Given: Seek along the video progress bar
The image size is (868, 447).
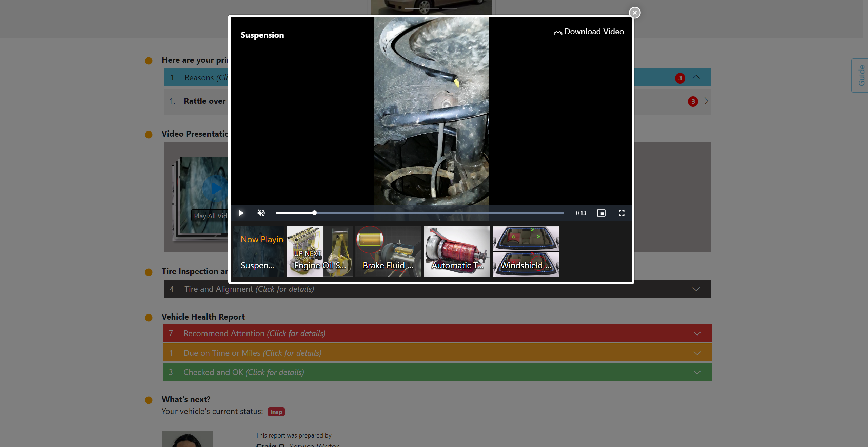Looking at the screenshot, I should coord(420,213).
